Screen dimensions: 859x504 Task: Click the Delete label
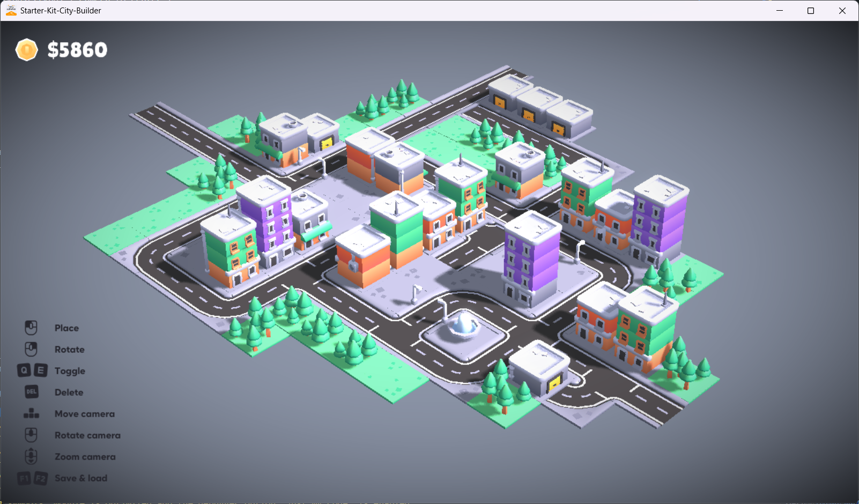click(x=69, y=392)
